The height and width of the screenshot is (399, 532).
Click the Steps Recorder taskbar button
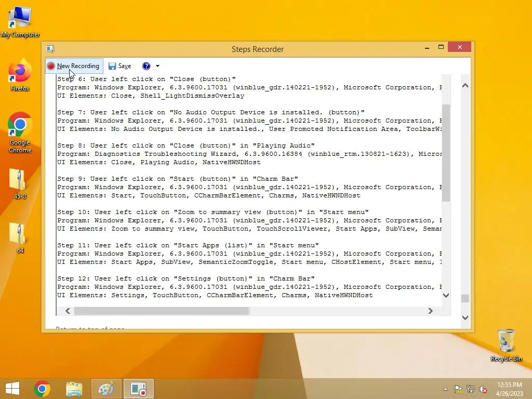click(138, 389)
